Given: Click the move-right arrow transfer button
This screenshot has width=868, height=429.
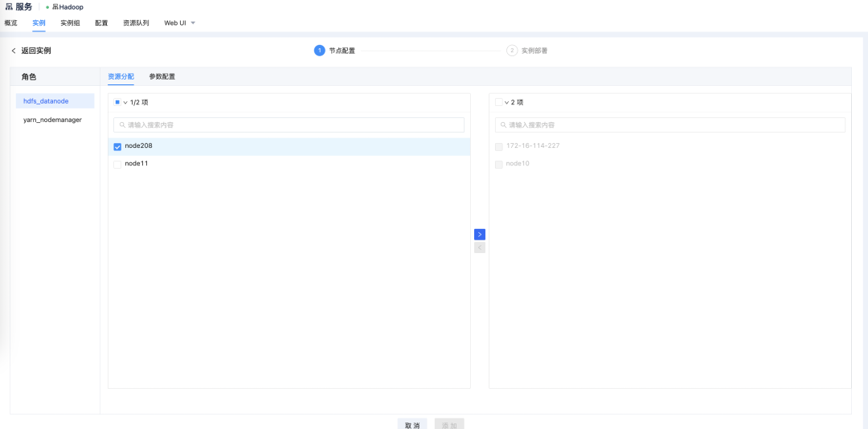Looking at the screenshot, I should [x=479, y=235].
